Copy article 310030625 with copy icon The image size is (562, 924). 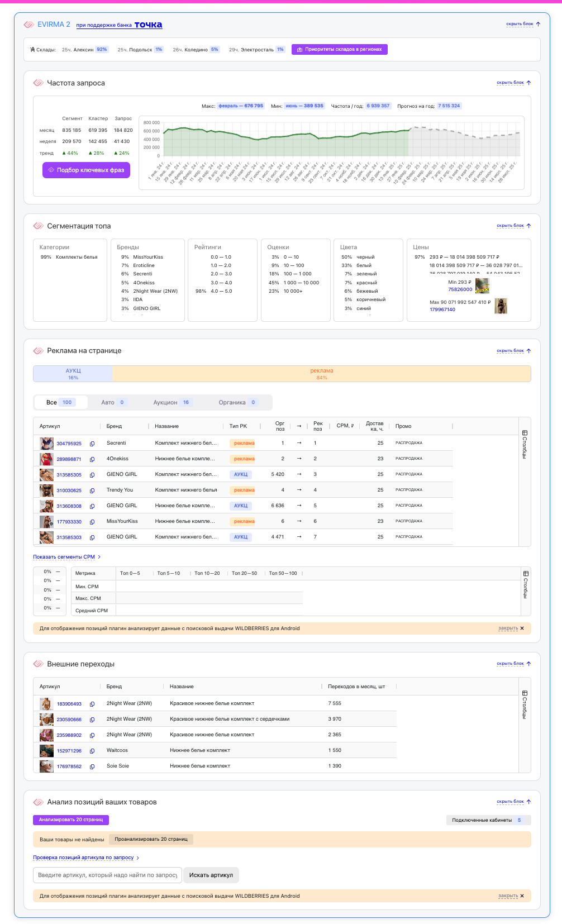[x=92, y=490]
